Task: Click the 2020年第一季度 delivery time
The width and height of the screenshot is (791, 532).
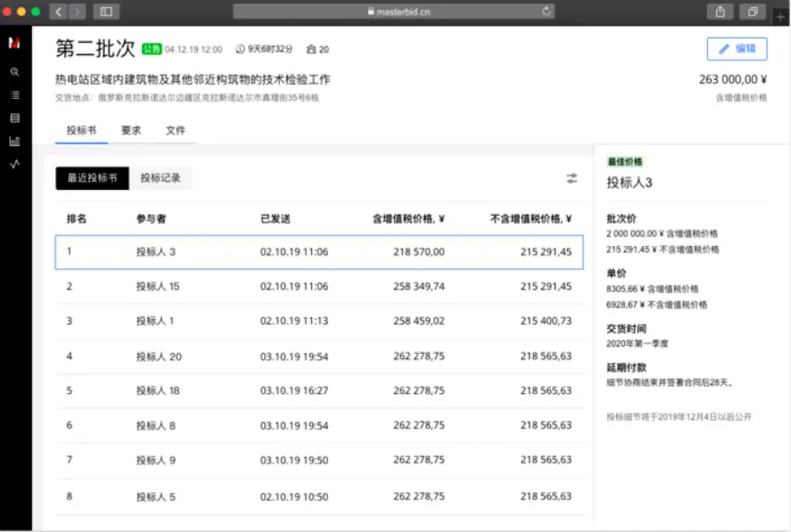Action: (x=637, y=343)
